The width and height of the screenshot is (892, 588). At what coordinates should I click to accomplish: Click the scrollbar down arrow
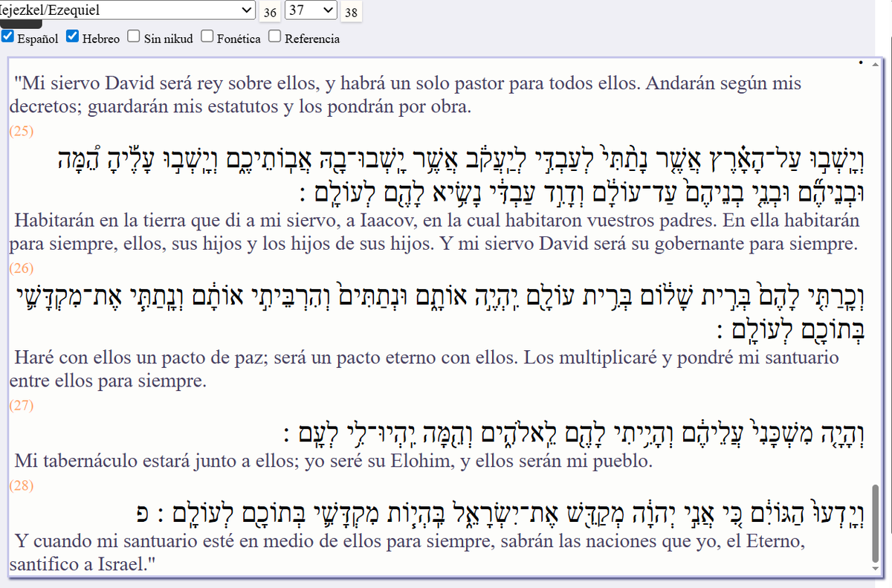(x=877, y=568)
